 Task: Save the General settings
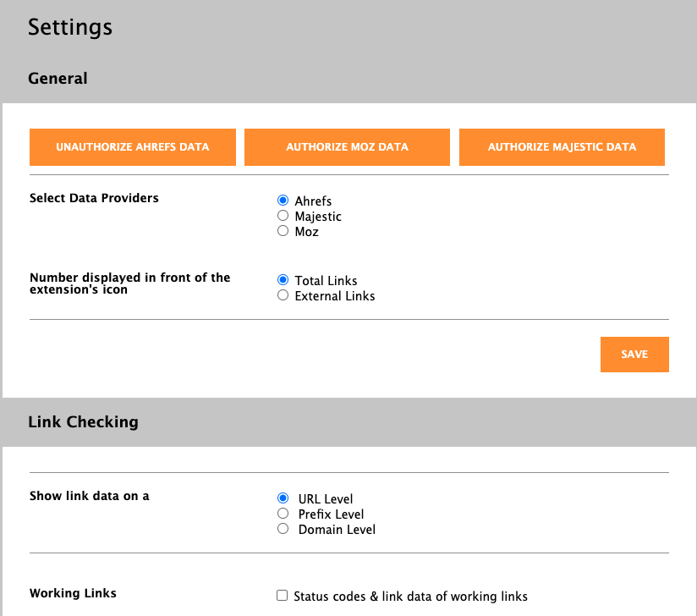tap(634, 355)
